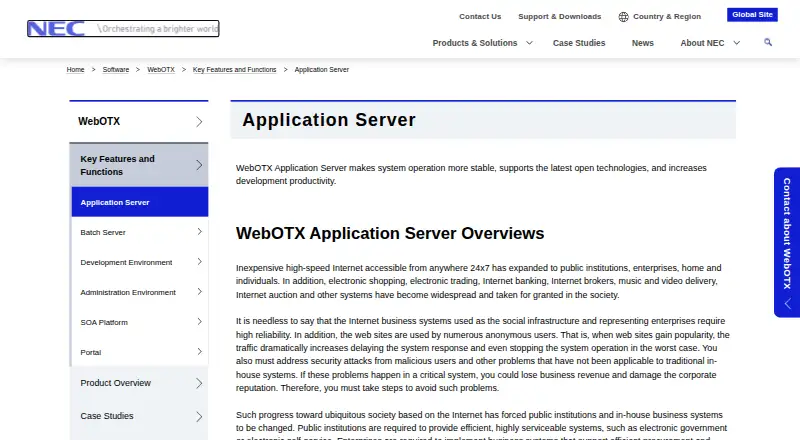Click chevron beside Product Overview
Viewport: 800px width, 440px height.
[x=199, y=383]
